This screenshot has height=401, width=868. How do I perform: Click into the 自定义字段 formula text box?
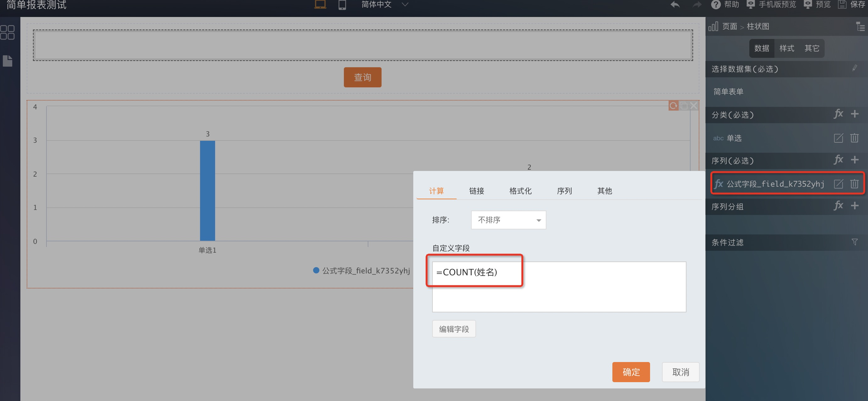[559, 287]
